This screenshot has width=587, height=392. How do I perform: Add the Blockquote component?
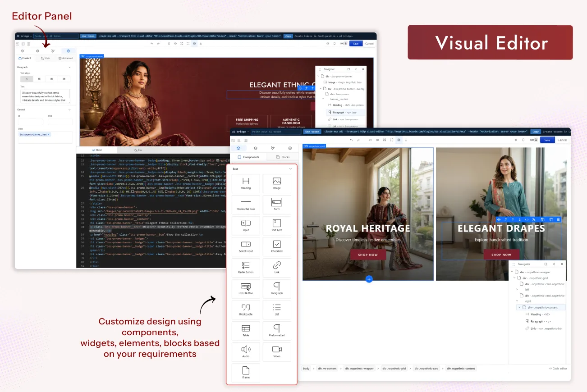[x=246, y=310]
